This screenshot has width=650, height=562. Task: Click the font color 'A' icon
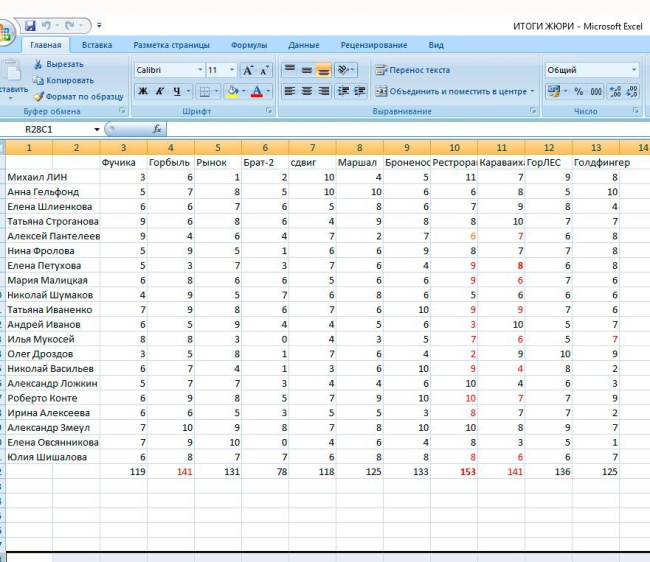pyautogui.click(x=256, y=91)
